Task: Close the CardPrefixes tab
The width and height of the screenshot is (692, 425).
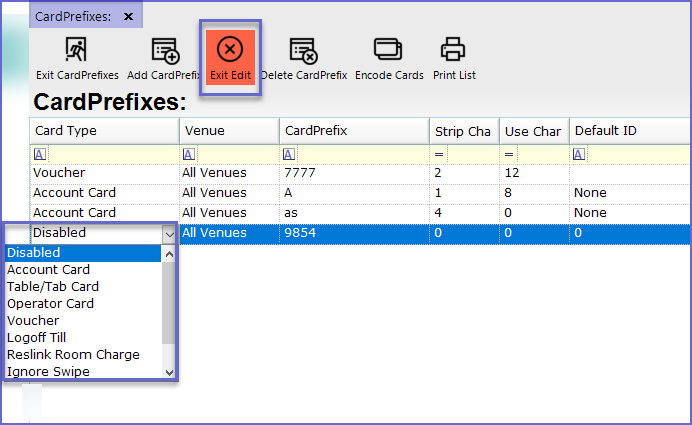Action: pos(128,17)
